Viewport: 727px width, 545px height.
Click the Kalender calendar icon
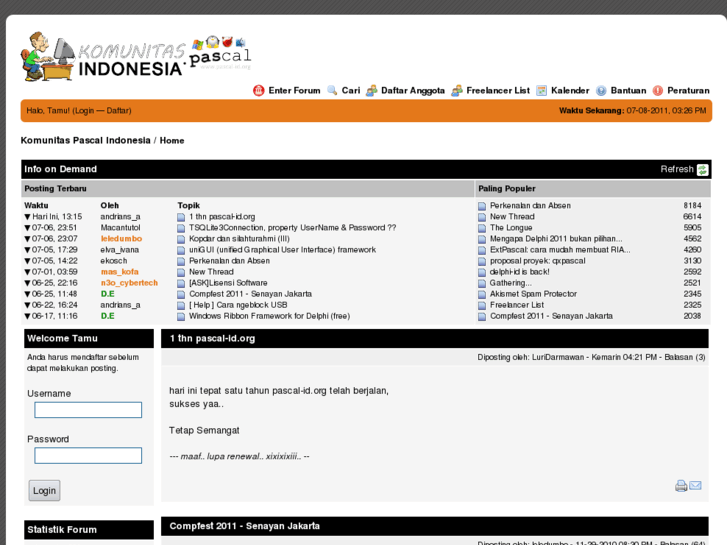(542, 90)
